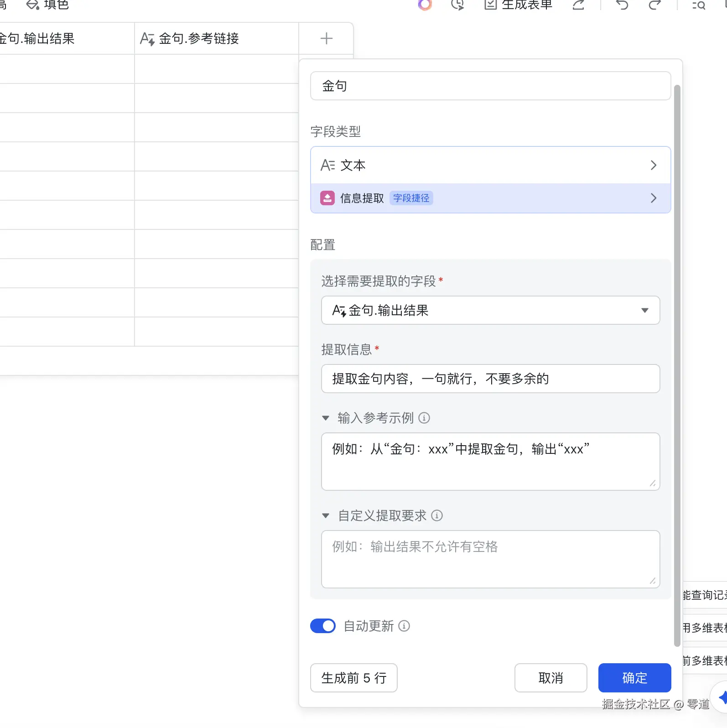Select the 金句.输出结果 column header
727x728 pixels.
coord(67,38)
